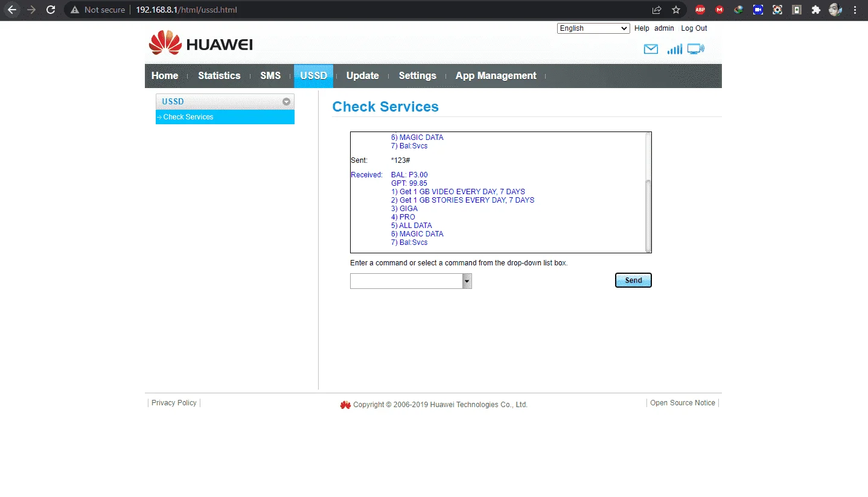The width and height of the screenshot is (868, 497).
Task: Select Check Services in sidebar
Action: coord(225,117)
